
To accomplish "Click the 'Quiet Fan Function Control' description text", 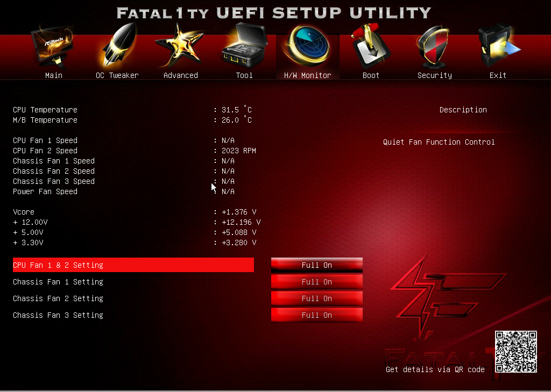I will pos(439,142).
